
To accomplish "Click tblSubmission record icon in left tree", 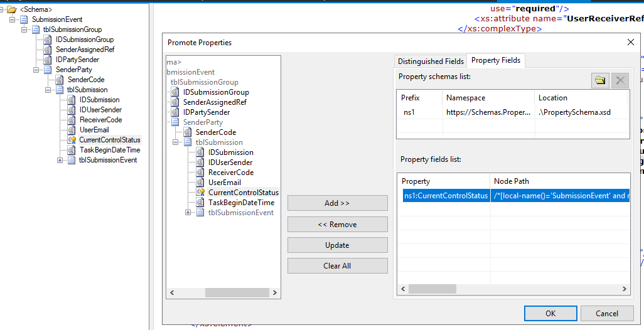I will click(60, 90).
